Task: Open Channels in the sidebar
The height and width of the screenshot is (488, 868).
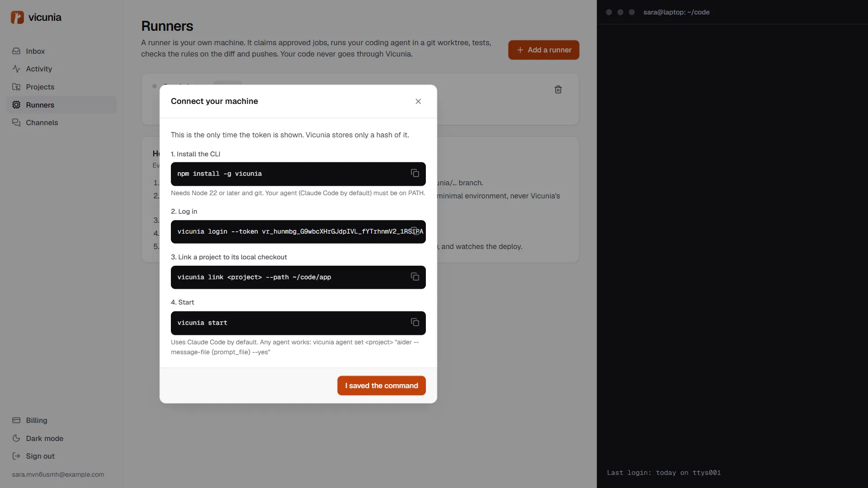Action: tap(61, 122)
